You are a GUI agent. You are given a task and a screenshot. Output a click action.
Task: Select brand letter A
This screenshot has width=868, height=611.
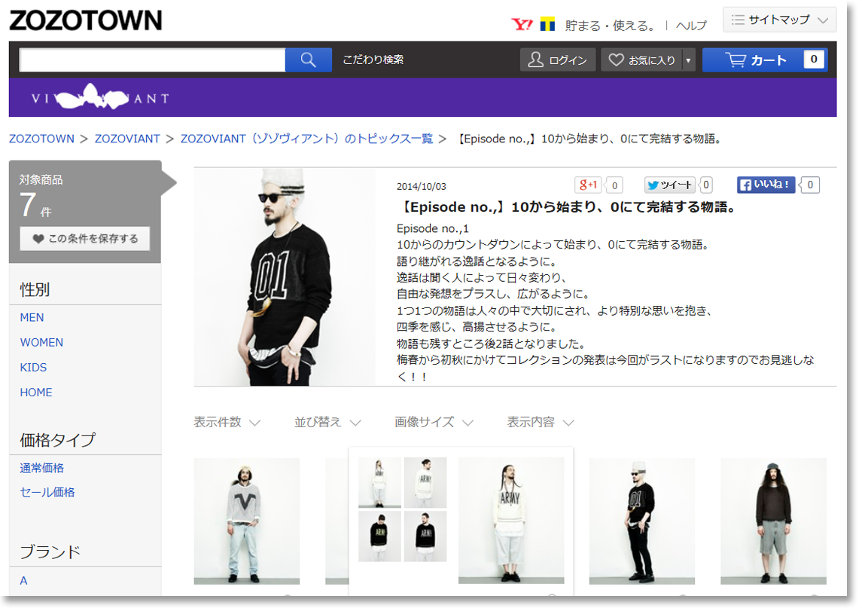(x=24, y=581)
